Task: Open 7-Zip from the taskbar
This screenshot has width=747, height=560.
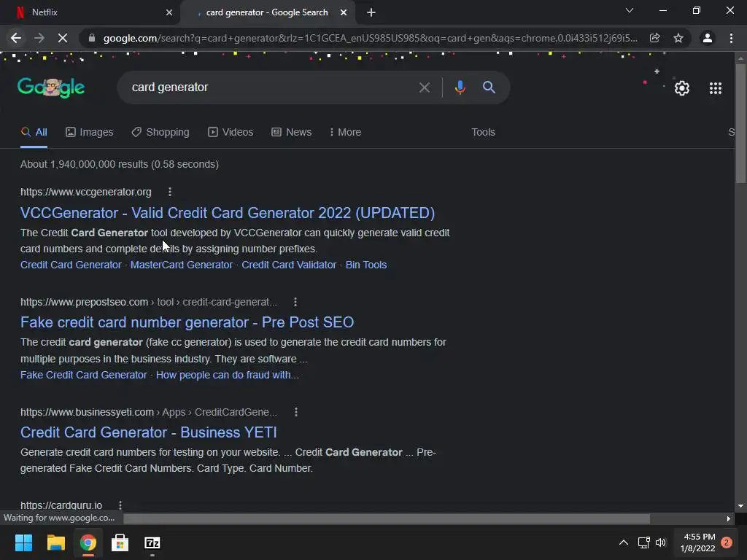Action: [152, 542]
